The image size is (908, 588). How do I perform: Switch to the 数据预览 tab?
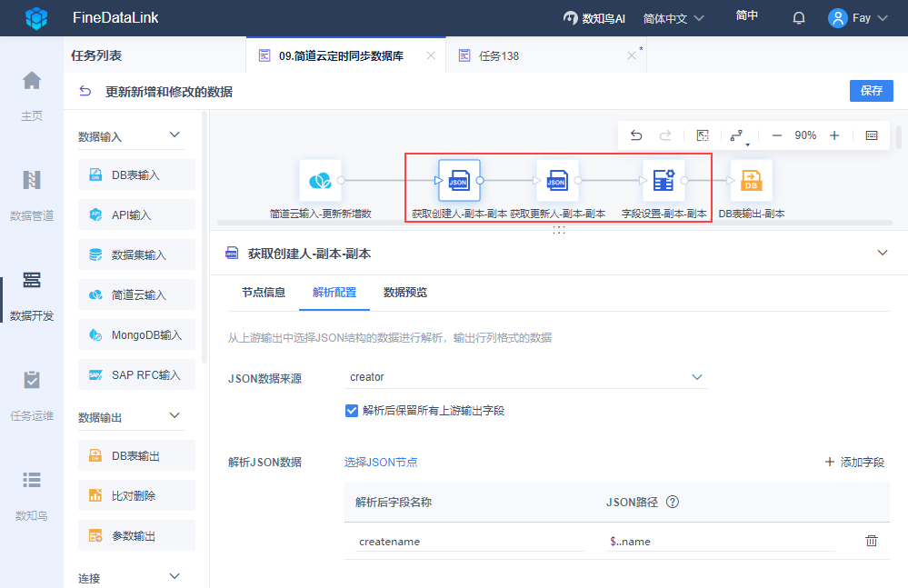click(x=405, y=293)
